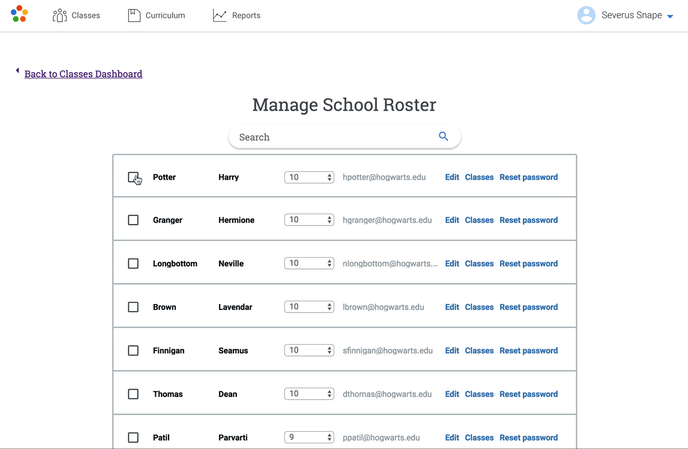The image size is (688, 449).
Task: Check the box for Potter Harry
Action: tap(133, 177)
